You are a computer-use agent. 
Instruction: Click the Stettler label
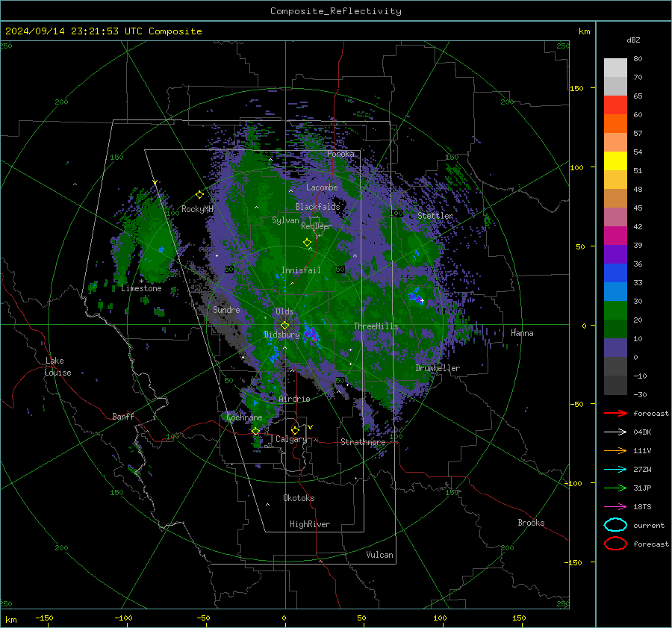tap(435, 216)
